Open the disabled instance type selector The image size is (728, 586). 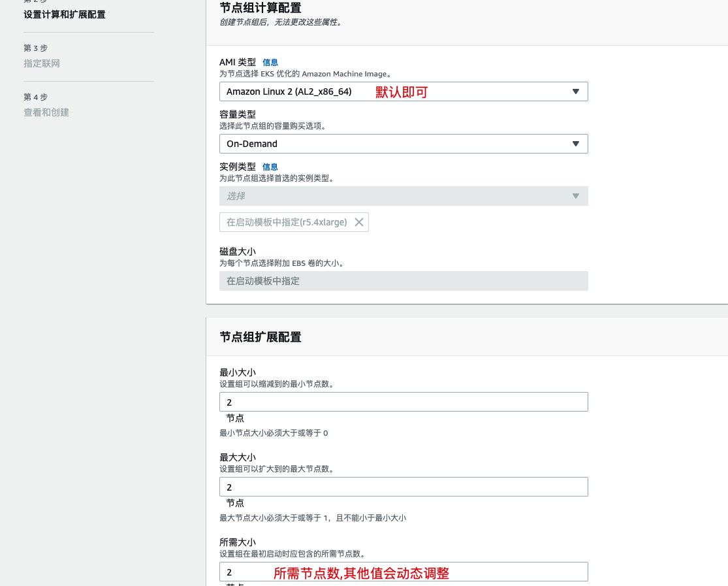[404, 196]
